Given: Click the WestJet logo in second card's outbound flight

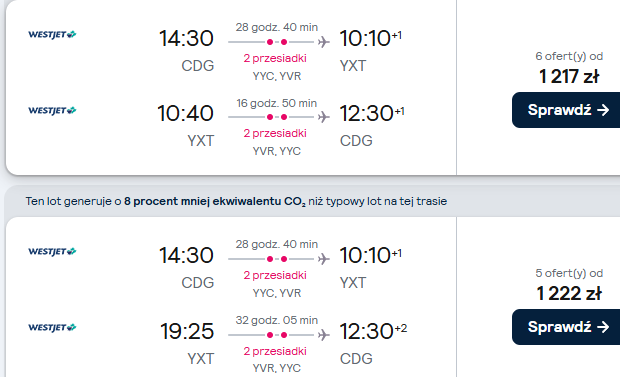Looking at the screenshot, I should (52, 251).
